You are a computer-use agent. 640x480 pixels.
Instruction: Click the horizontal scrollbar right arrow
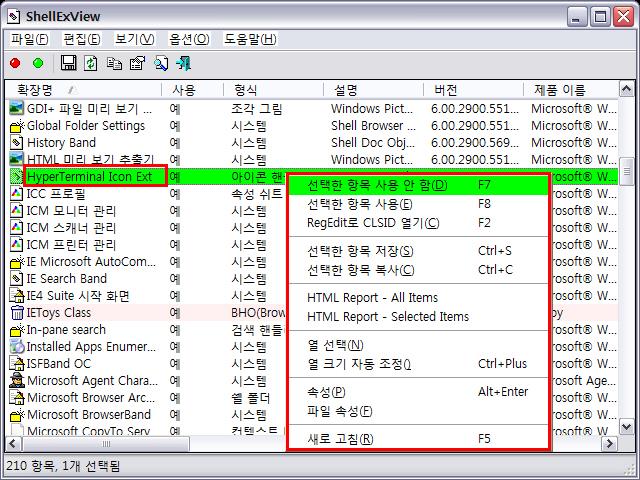pos(610,444)
